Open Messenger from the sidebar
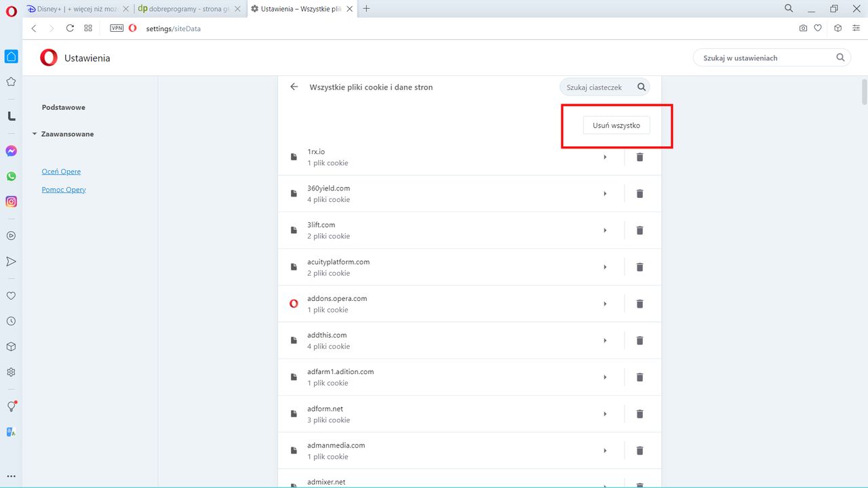The image size is (868, 488). 11,151
